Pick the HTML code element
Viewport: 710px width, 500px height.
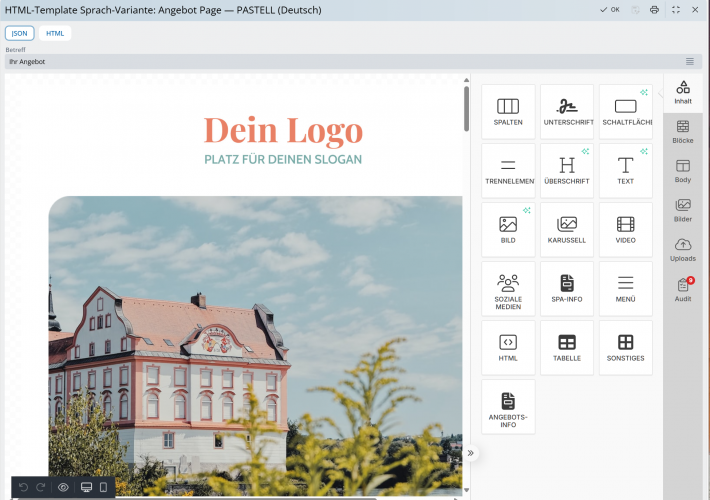point(508,348)
